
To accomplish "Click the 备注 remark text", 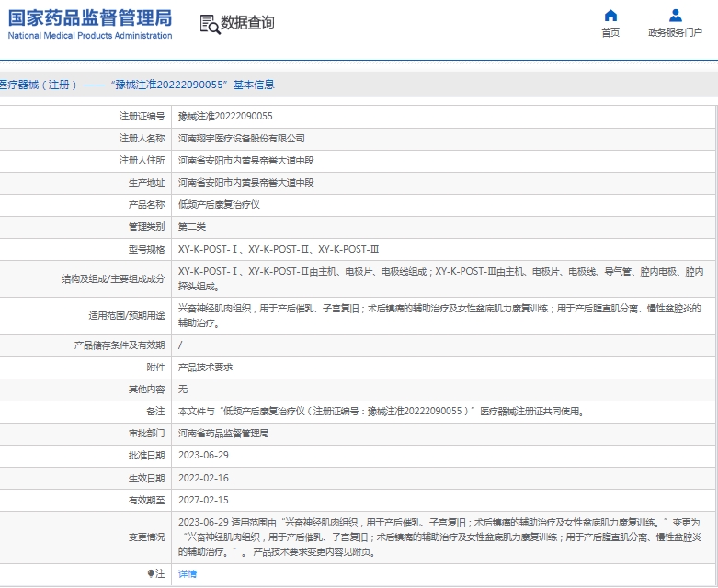I will [x=382, y=412].
